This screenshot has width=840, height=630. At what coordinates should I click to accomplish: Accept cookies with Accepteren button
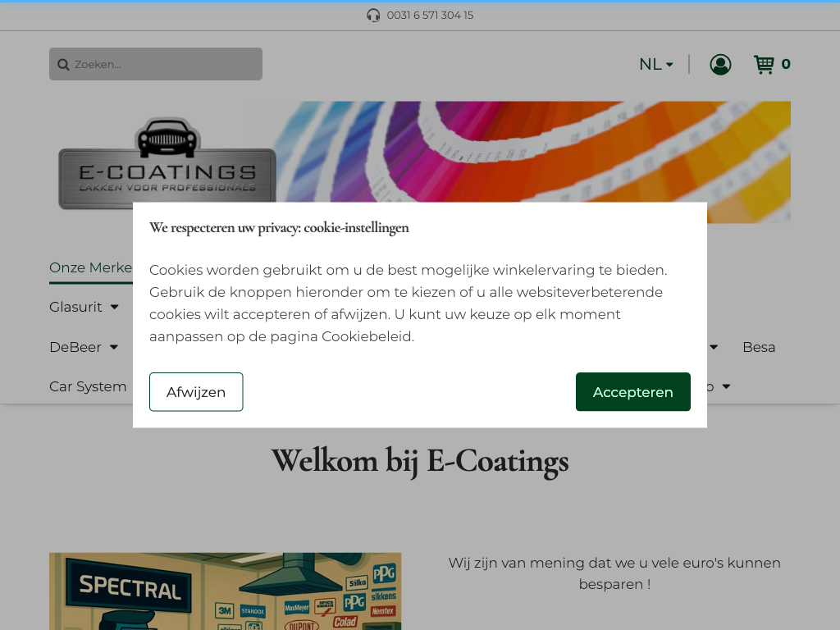pos(632,392)
